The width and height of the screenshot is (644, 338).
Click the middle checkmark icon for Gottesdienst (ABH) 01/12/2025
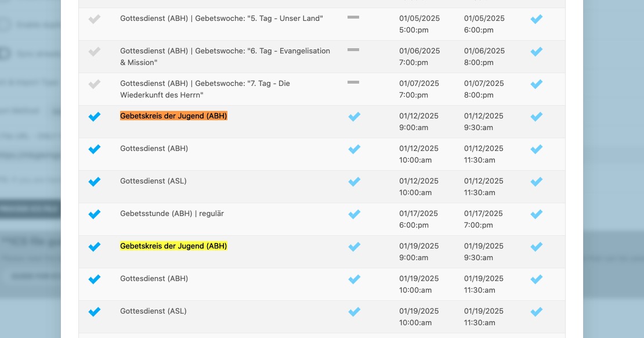(354, 149)
